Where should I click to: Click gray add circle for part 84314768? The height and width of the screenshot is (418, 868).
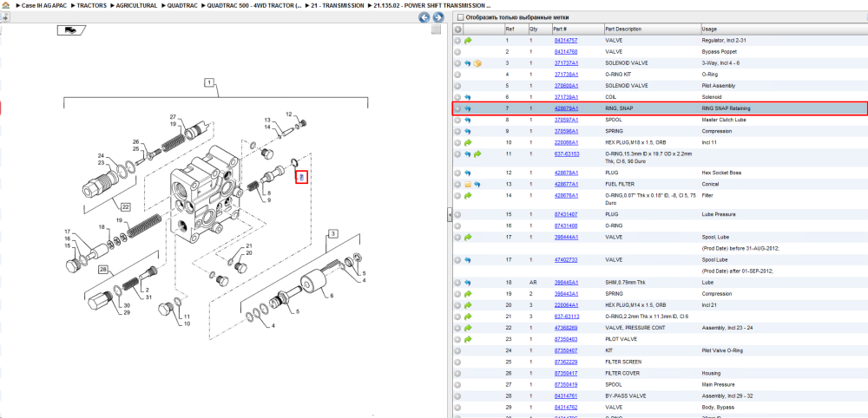pos(457,52)
